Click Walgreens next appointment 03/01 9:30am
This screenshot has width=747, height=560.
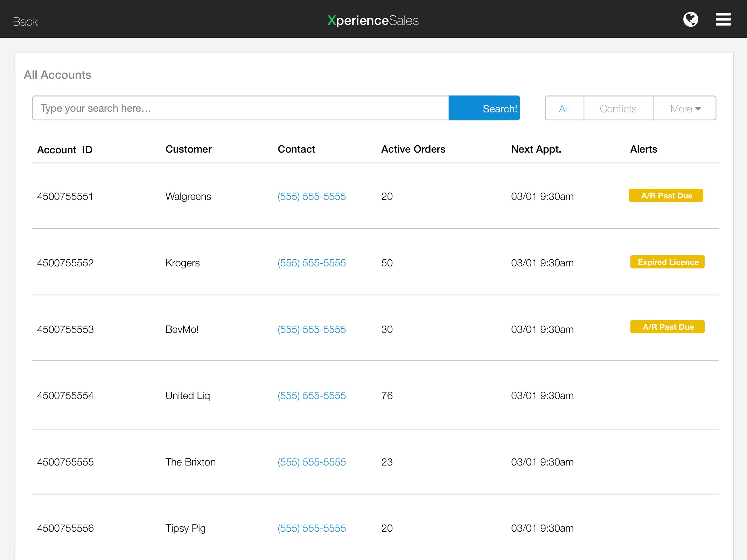point(542,196)
